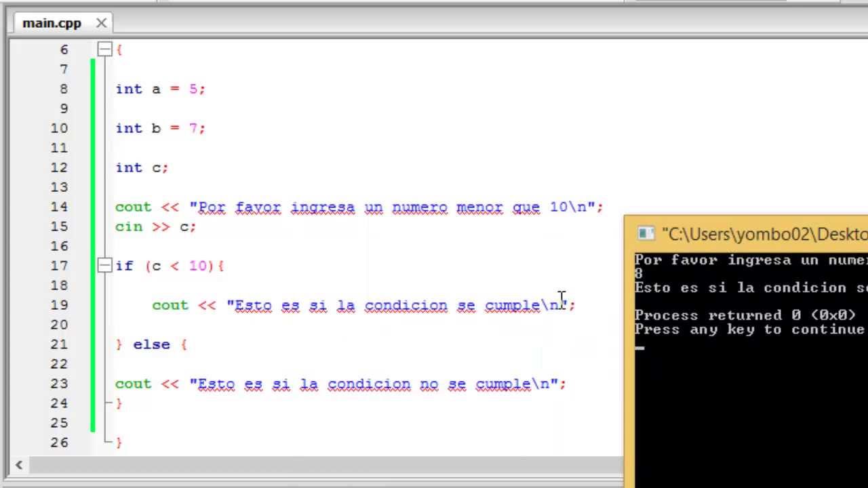Select line number 8 in the gutter
The width and height of the screenshot is (868, 488).
click(64, 89)
